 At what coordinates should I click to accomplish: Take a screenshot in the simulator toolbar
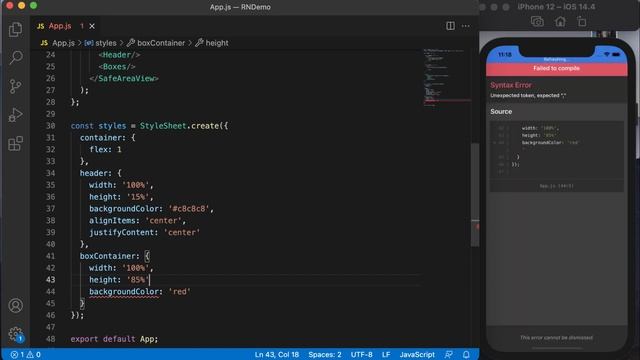point(537,21)
